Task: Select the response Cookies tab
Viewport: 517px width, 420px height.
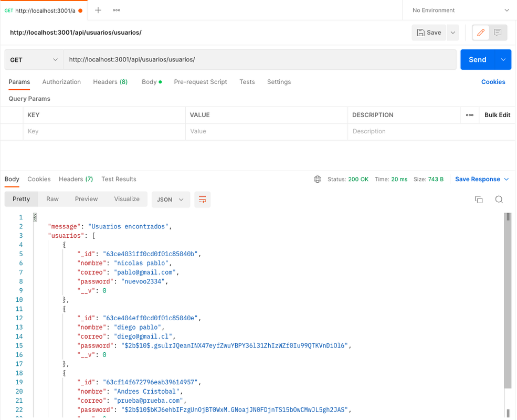Action: pos(39,179)
